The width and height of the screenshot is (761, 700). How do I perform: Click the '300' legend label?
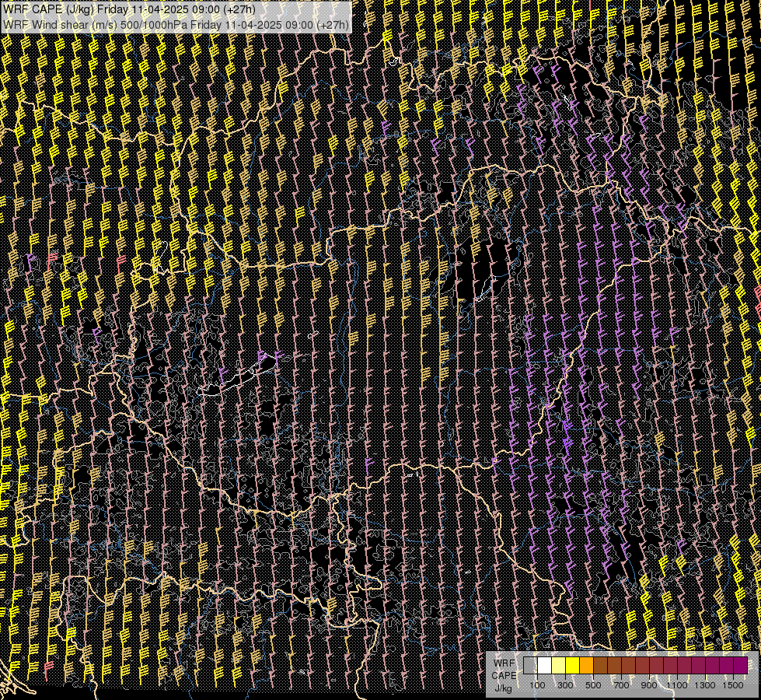pyautogui.click(x=565, y=685)
